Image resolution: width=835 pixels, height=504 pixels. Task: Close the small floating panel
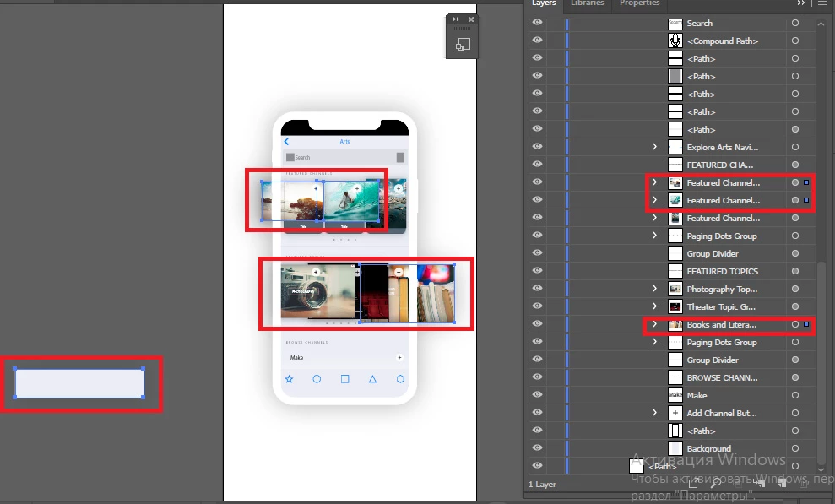[471, 19]
